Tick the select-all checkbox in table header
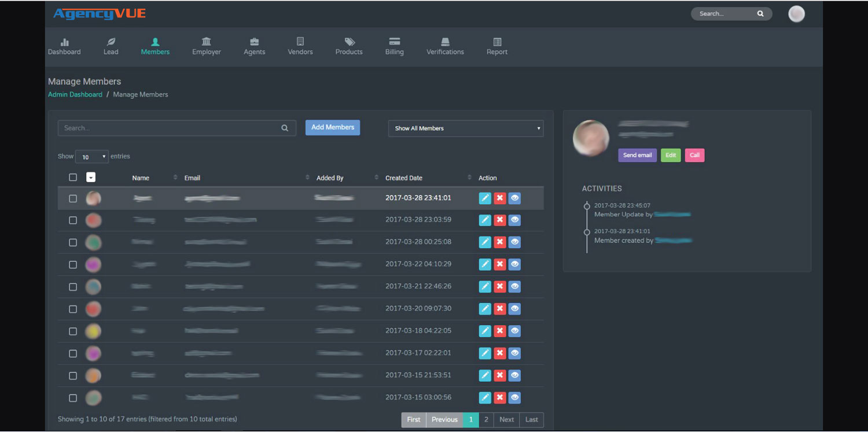 (73, 178)
